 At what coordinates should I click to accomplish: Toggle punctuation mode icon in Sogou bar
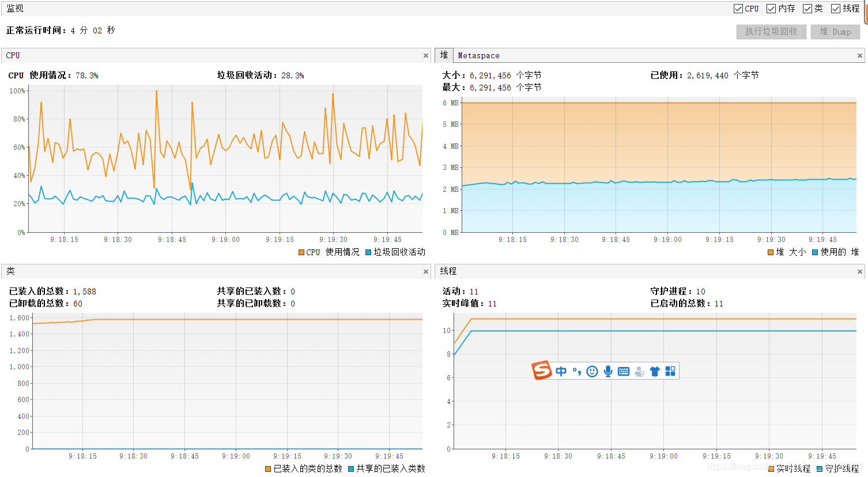[576, 372]
